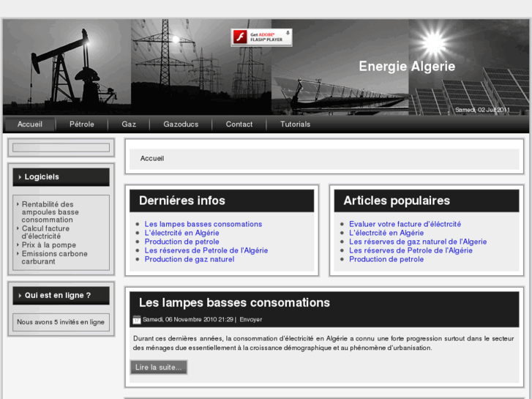Screen dimensions: 532x399
Task: Select the Gazoducs menu item
Action: [181, 124]
